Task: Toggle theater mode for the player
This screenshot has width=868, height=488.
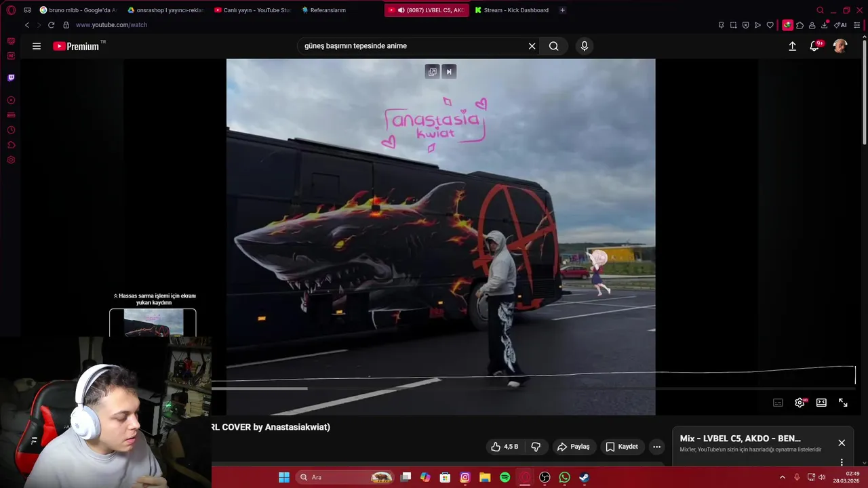Action: click(821, 403)
